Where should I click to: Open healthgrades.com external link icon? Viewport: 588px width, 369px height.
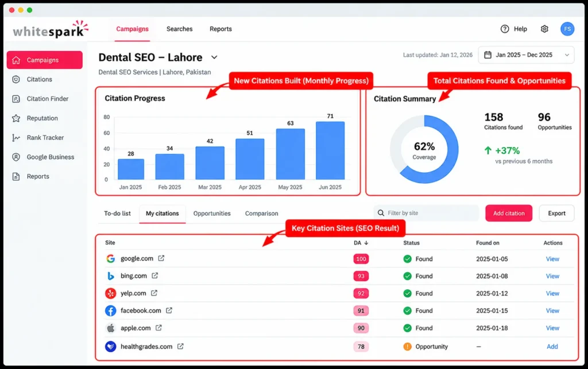180,346
